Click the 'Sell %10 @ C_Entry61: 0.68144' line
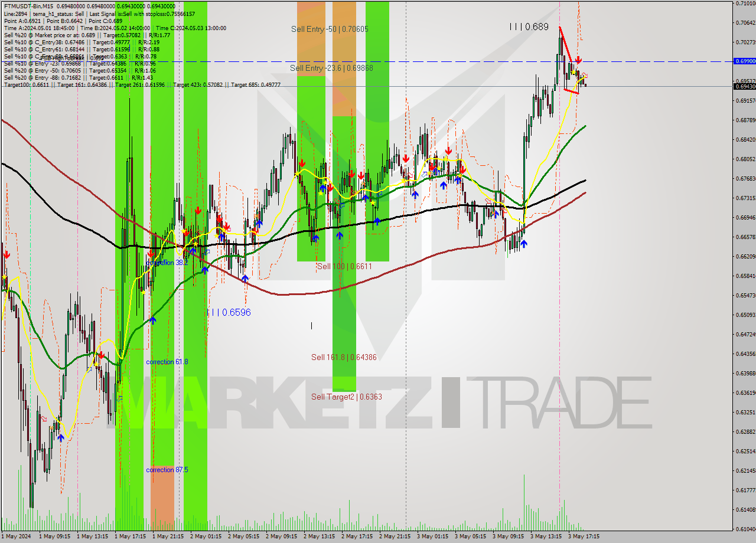756x543 pixels. pos(82,49)
